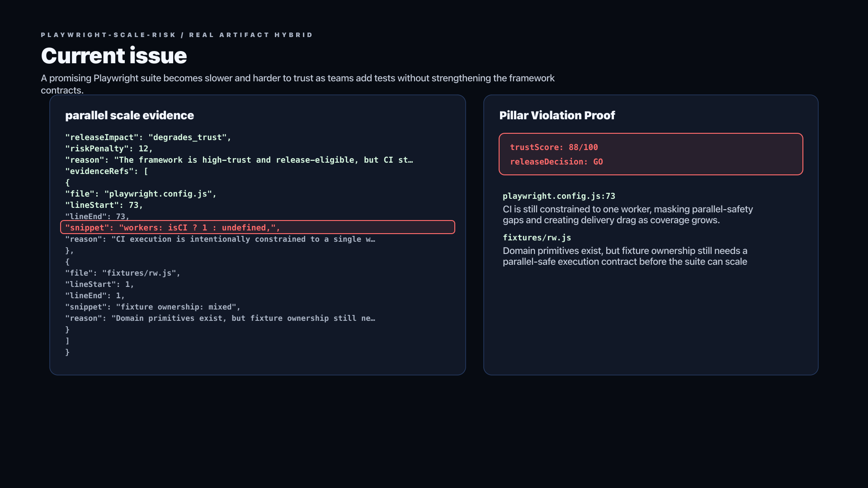Select the "file": "fixtures/rw.js" line
The height and width of the screenshot is (488, 868).
(x=123, y=273)
